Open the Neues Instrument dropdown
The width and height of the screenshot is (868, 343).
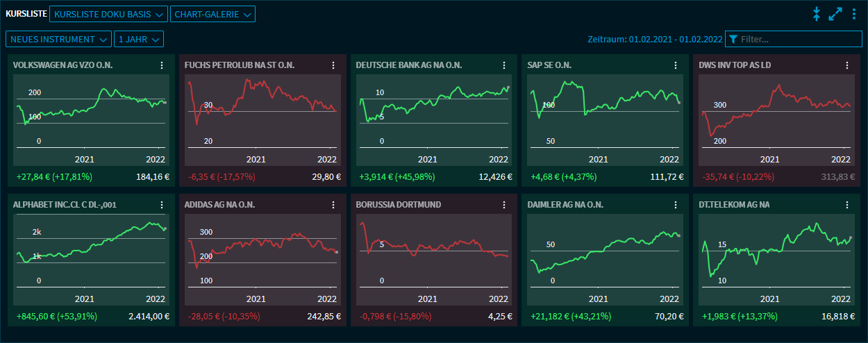[x=58, y=40]
